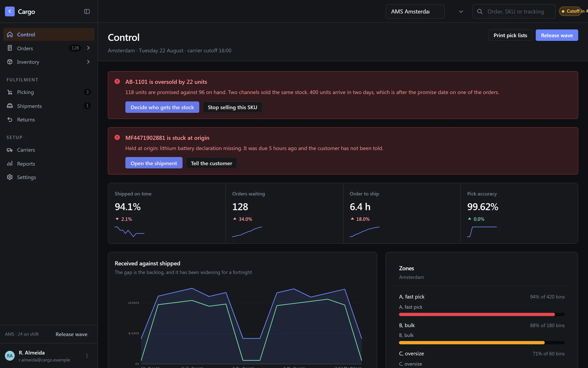Click the Cargo logo icon

point(10,11)
